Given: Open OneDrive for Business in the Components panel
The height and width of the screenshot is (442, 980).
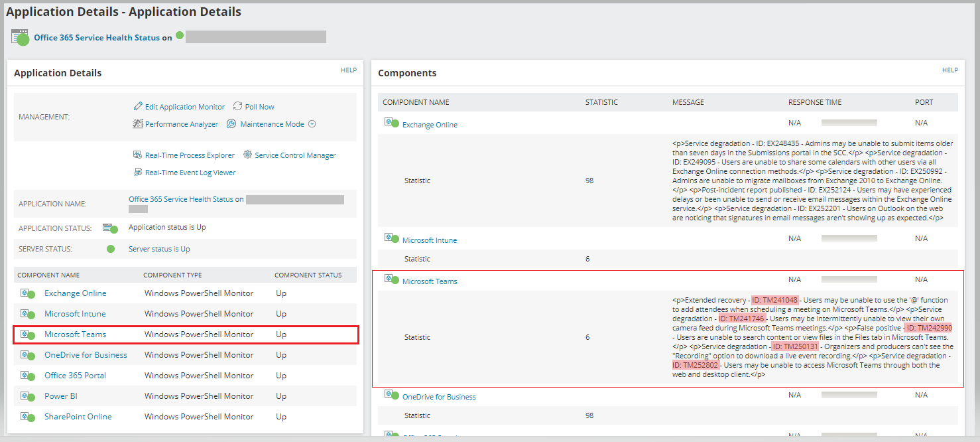Looking at the screenshot, I should point(439,397).
